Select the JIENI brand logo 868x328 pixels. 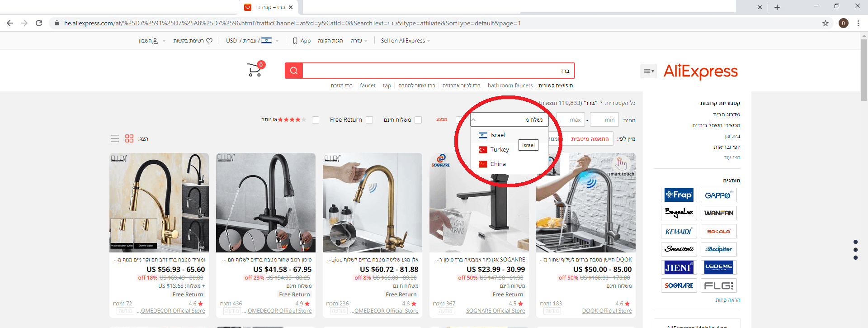click(679, 267)
